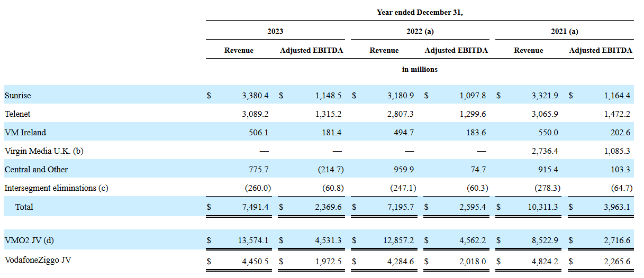Click Central and Other 2021 revenue 915.4
Image resolution: width=644 pixels, height=278 pixels.
tap(548, 170)
